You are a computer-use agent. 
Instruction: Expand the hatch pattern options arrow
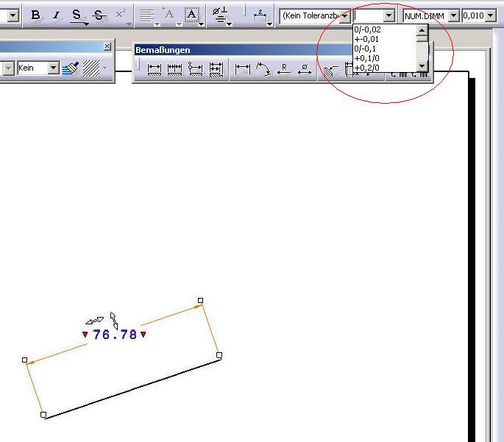(104, 68)
